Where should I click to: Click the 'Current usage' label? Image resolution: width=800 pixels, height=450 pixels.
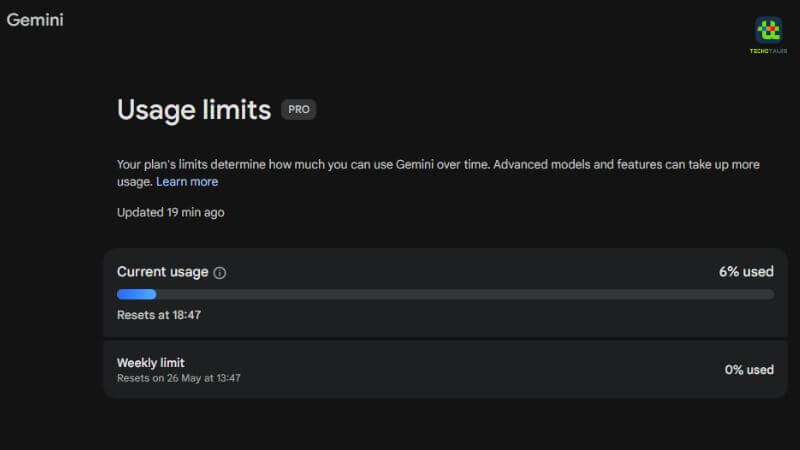tap(162, 272)
